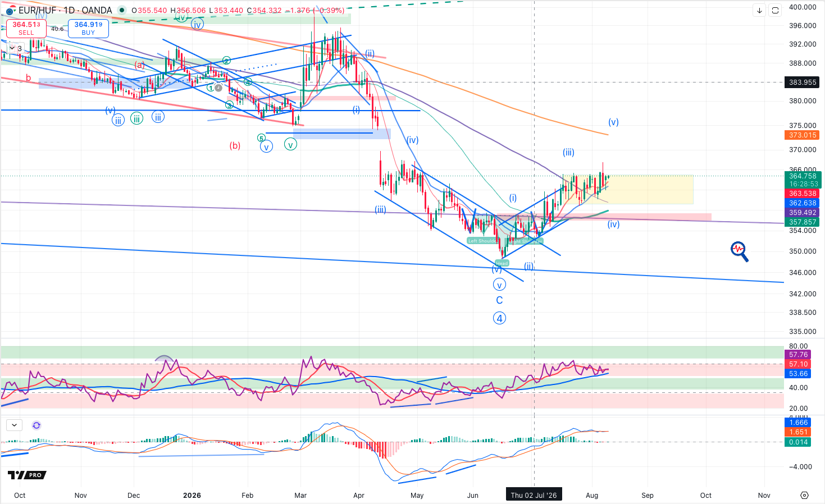The height and width of the screenshot is (504, 825).
Task: Click the circled 4 wave label
Action: [x=499, y=318]
